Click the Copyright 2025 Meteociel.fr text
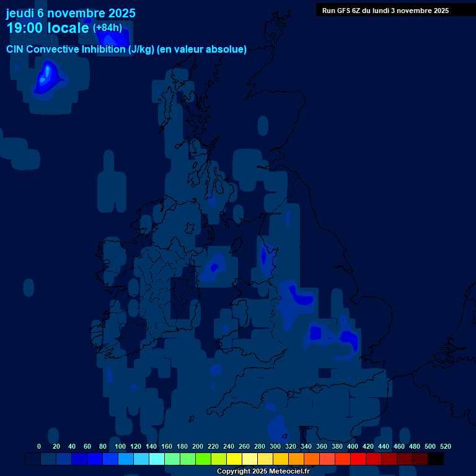 point(263,471)
